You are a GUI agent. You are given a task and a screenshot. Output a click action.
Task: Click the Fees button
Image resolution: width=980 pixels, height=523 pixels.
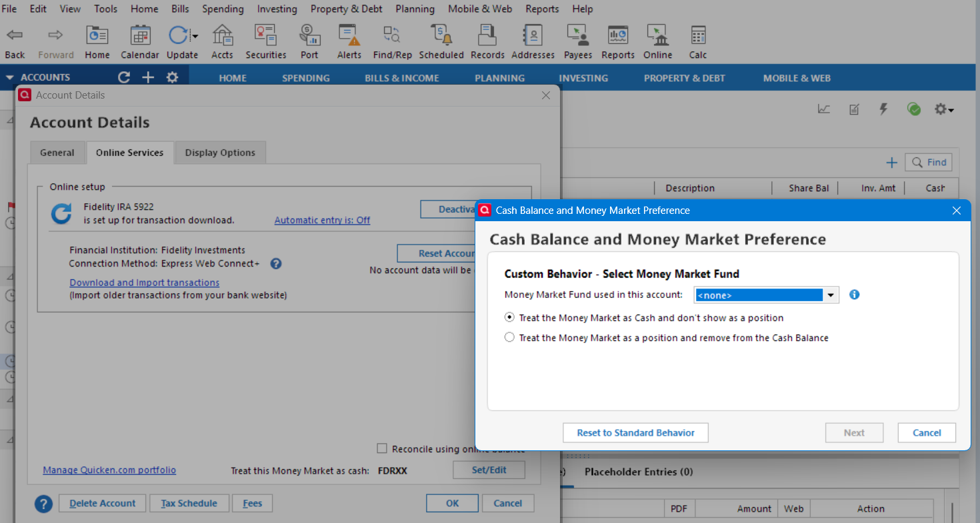pyautogui.click(x=252, y=503)
